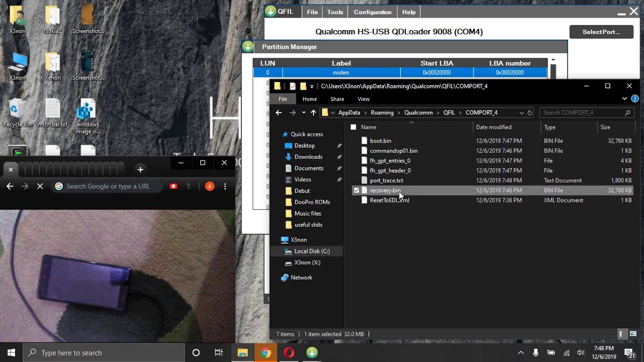
Task: Uncheck the recovery.bin checkbox
Action: pos(357,190)
